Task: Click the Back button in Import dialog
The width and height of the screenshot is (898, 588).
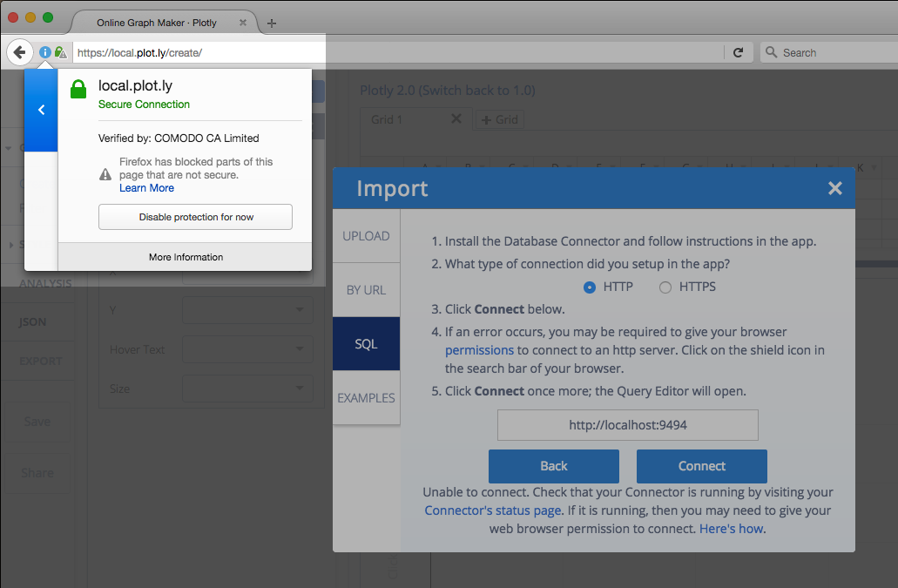Action: [x=554, y=466]
